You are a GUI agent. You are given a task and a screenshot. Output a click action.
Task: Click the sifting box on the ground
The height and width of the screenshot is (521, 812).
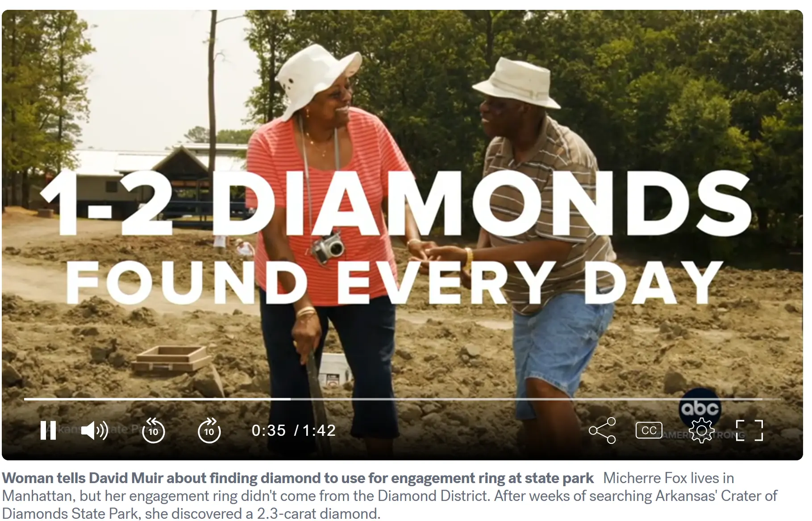coord(172,359)
